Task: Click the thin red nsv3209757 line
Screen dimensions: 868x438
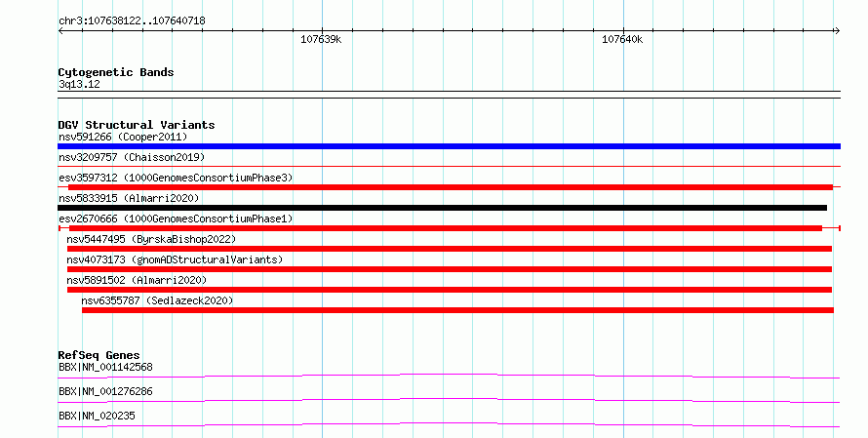Action: coord(449,167)
